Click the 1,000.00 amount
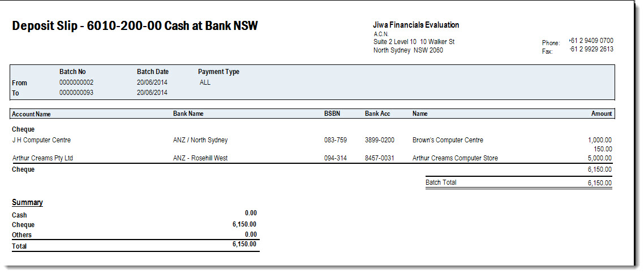Image resolution: width=644 pixels, height=274 pixels. 600,140
